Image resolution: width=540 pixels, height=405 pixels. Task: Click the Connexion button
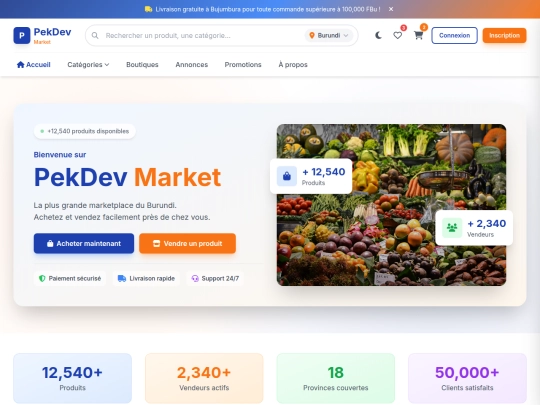[x=454, y=35]
